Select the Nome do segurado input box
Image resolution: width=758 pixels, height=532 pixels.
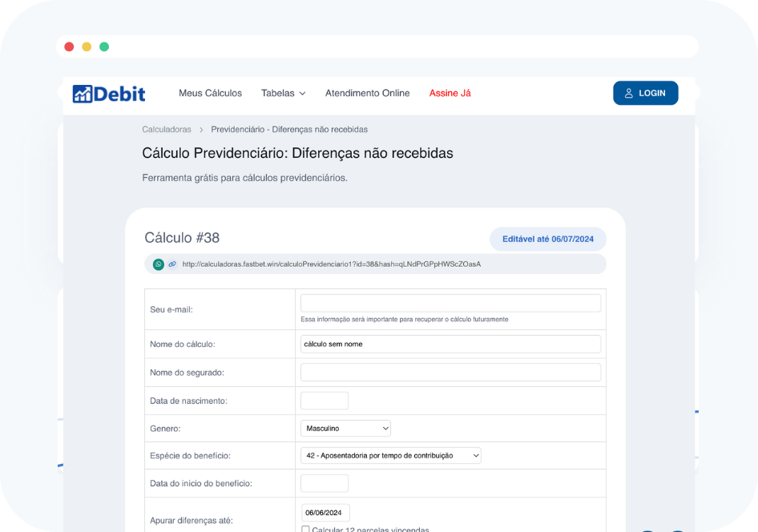tap(450, 372)
